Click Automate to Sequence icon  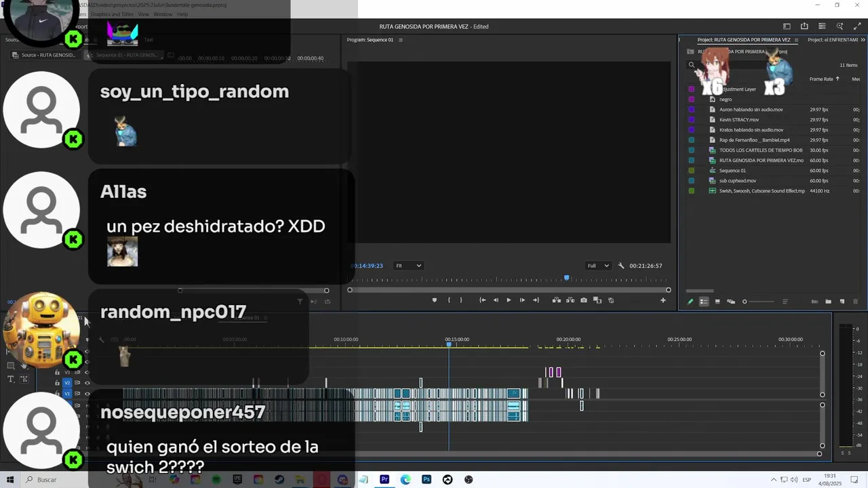[814, 302]
